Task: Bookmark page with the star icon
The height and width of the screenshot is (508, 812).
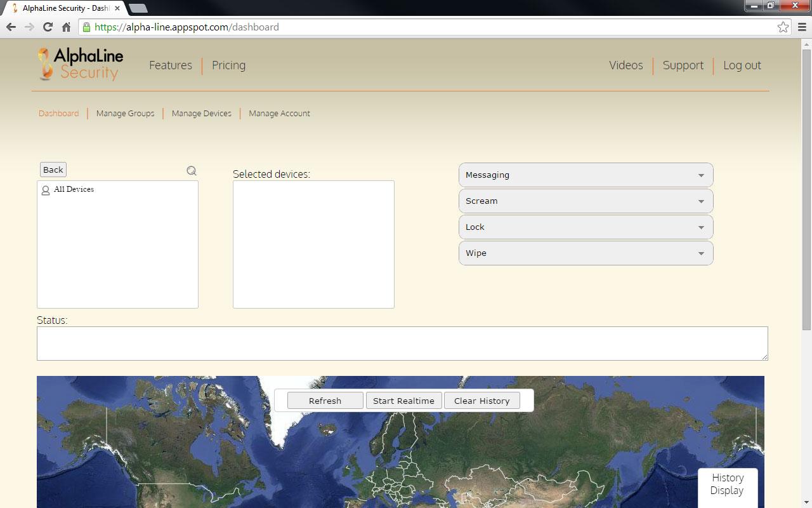Action: (x=783, y=27)
